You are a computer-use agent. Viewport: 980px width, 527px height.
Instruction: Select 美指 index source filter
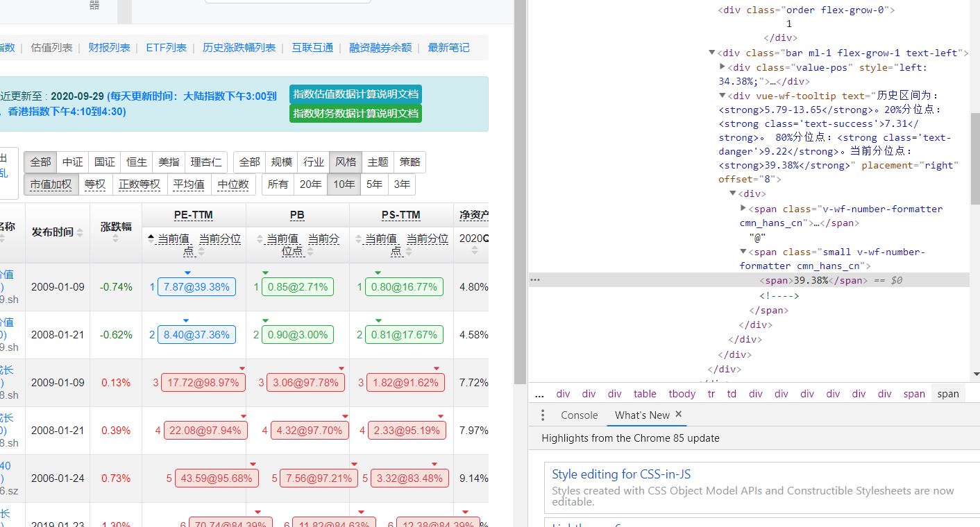pos(168,162)
